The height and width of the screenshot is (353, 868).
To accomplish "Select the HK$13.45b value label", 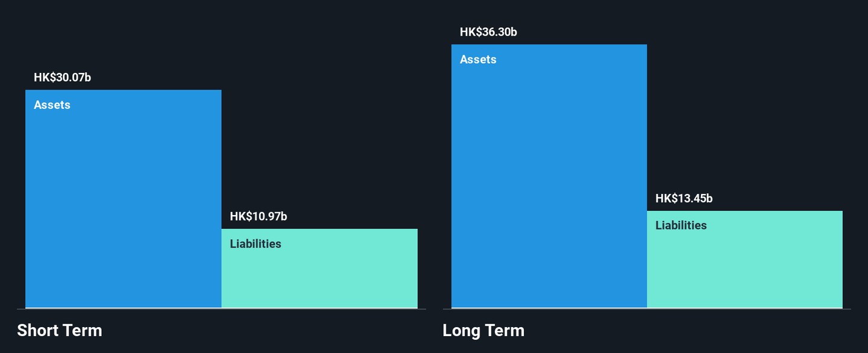I will [684, 198].
